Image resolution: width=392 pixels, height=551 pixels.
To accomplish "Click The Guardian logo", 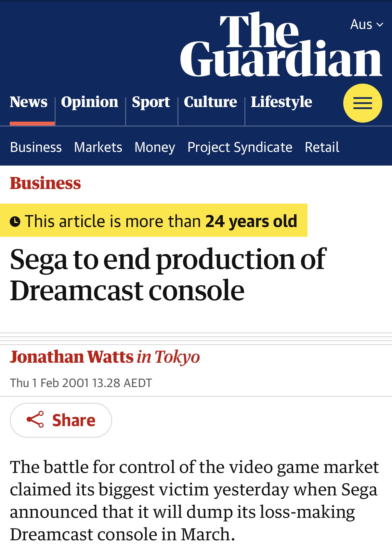I will click(281, 46).
